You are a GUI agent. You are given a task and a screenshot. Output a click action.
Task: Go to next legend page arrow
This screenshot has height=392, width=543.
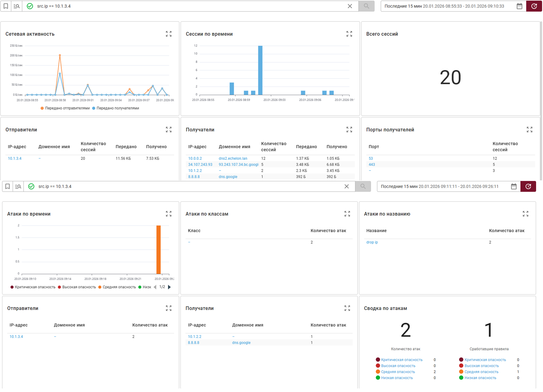pyautogui.click(x=169, y=287)
